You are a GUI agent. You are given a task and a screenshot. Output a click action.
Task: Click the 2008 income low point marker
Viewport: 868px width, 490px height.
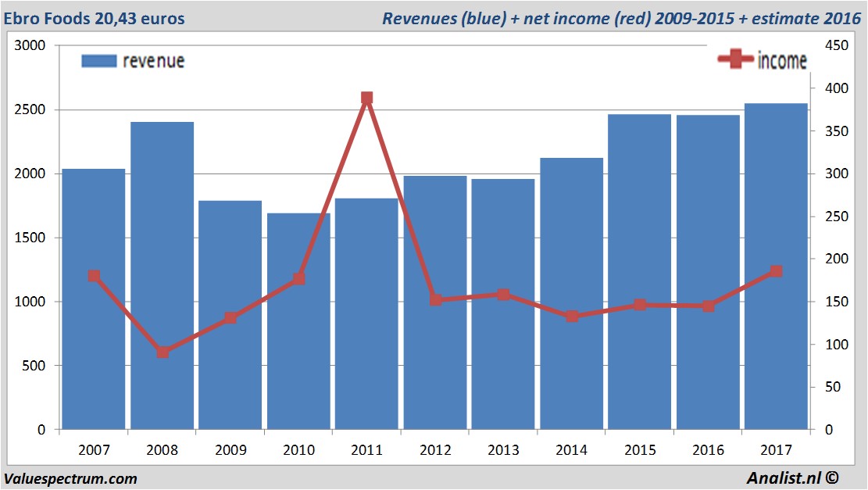click(x=163, y=352)
